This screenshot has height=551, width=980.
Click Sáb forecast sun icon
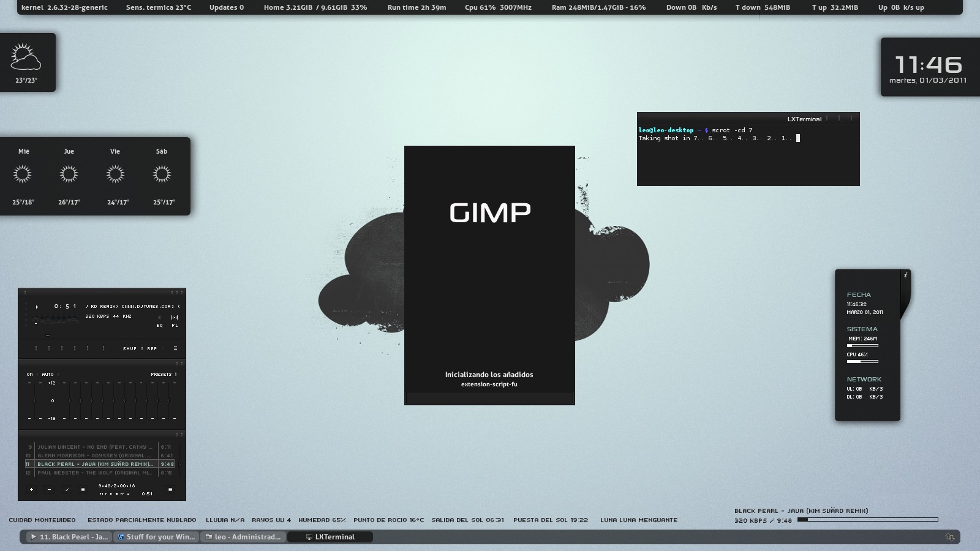click(x=162, y=174)
